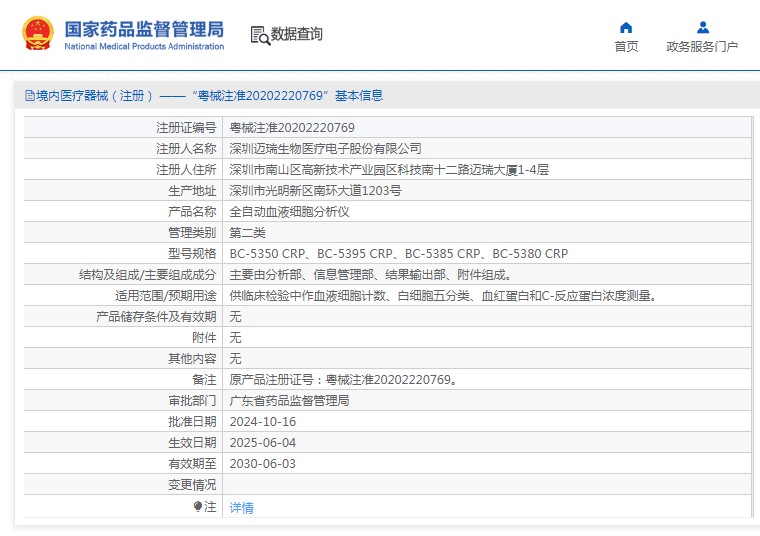Open the 详情 link

tap(241, 507)
